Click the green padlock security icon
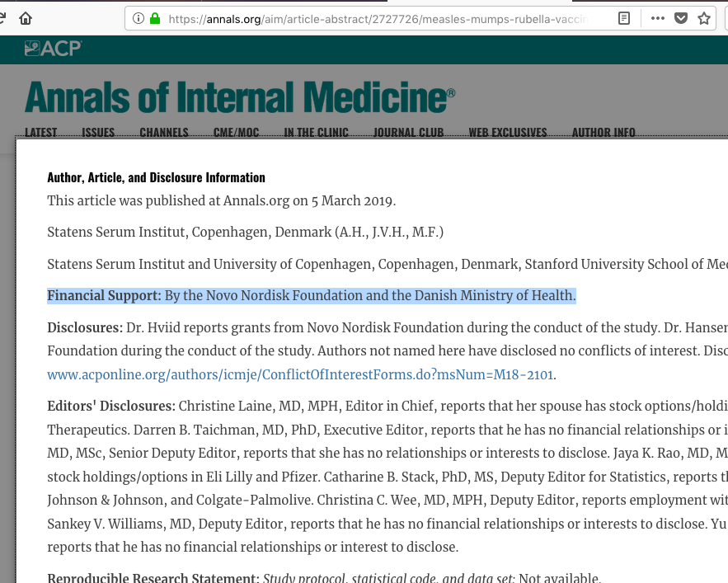Screen dimensions: 728x583 click(154, 18)
